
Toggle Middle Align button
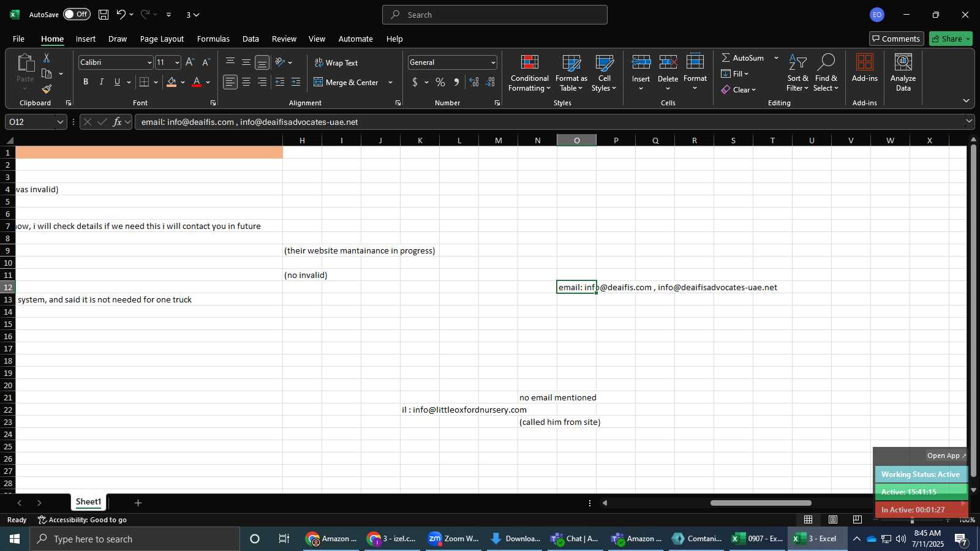coord(246,62)
